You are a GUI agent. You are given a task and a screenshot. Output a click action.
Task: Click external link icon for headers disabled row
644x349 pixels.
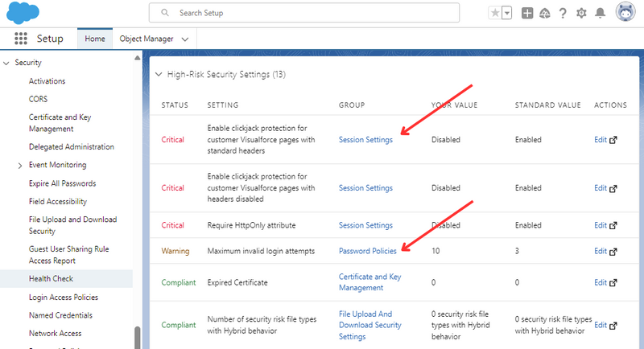pos(613,189)
